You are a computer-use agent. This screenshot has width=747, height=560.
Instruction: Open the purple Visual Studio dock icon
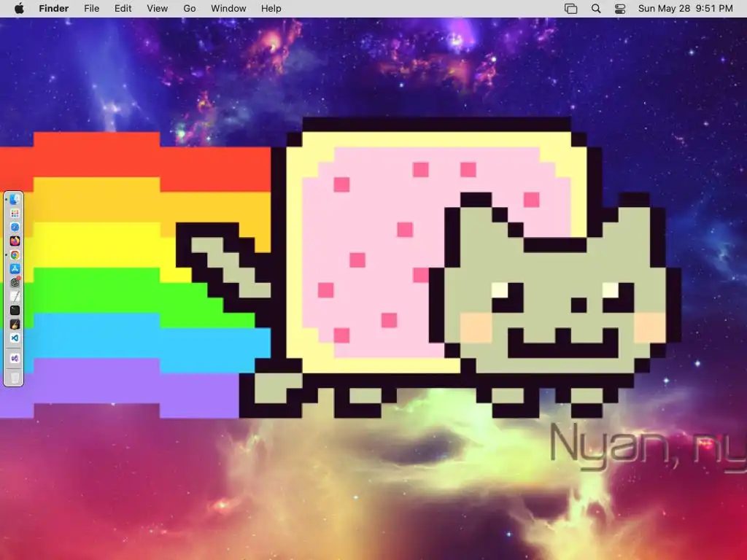point(15,358)
